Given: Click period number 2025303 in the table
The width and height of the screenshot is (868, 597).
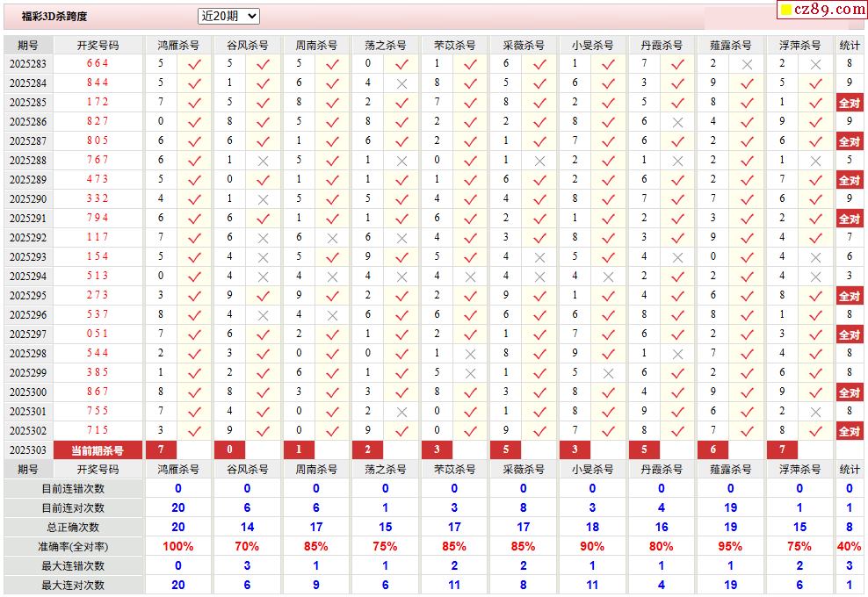Looking at the screenshot, I should pos(28,450).
